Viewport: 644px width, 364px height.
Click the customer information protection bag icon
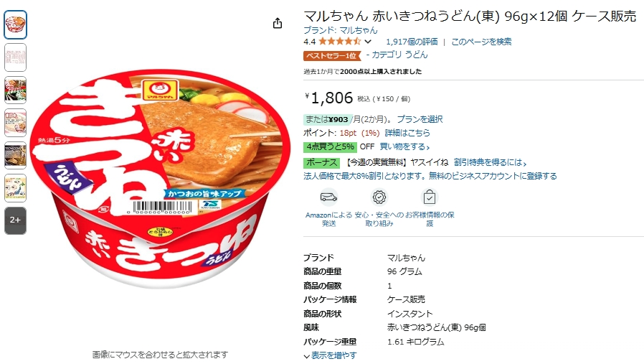click(x=430, y=197)
